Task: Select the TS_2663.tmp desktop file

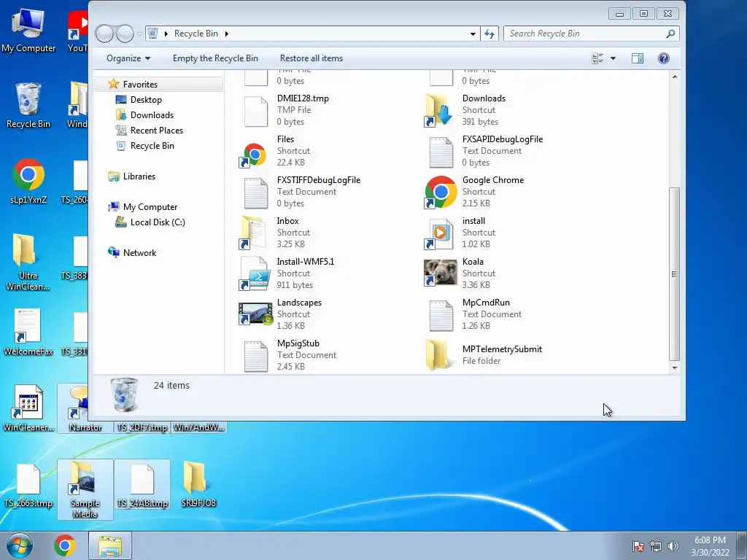Action: 28,486
